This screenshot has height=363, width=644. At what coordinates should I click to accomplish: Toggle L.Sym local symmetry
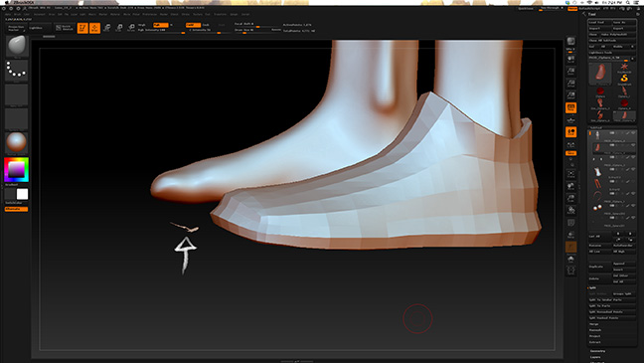click(x=570, y=145)
